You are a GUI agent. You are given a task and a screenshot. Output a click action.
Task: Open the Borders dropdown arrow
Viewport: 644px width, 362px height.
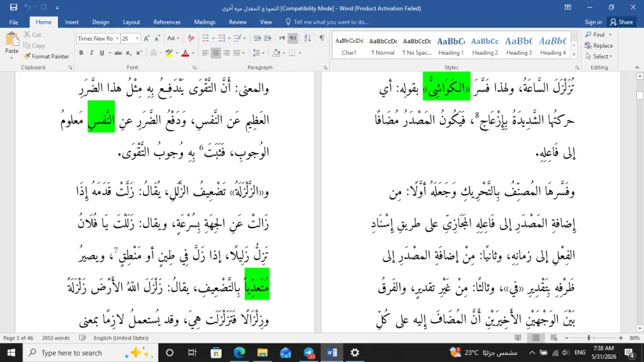(300, 53)
